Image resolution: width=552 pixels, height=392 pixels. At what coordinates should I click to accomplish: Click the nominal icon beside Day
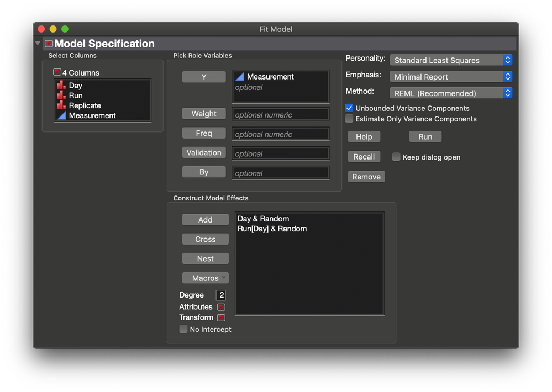point(61,85)
